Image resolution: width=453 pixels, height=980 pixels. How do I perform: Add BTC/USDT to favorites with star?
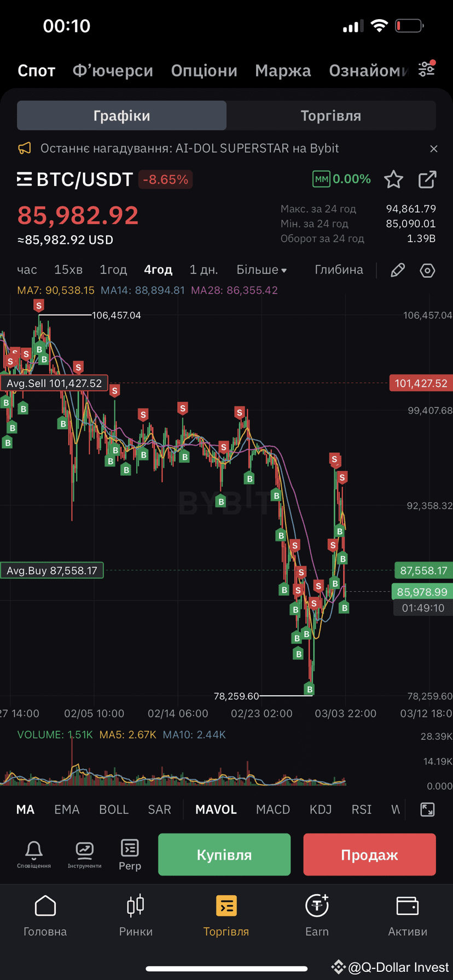tap(393, 179)
